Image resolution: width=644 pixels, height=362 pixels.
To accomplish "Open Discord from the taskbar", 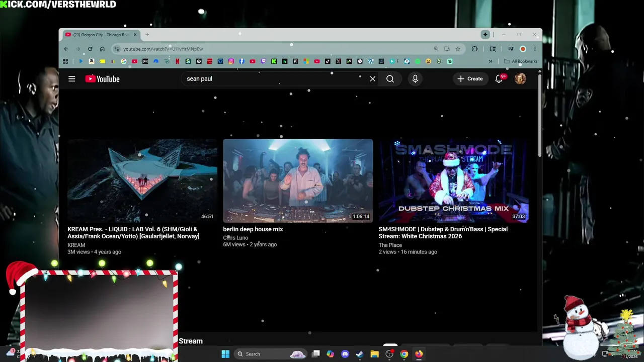I will pos(345,354).
